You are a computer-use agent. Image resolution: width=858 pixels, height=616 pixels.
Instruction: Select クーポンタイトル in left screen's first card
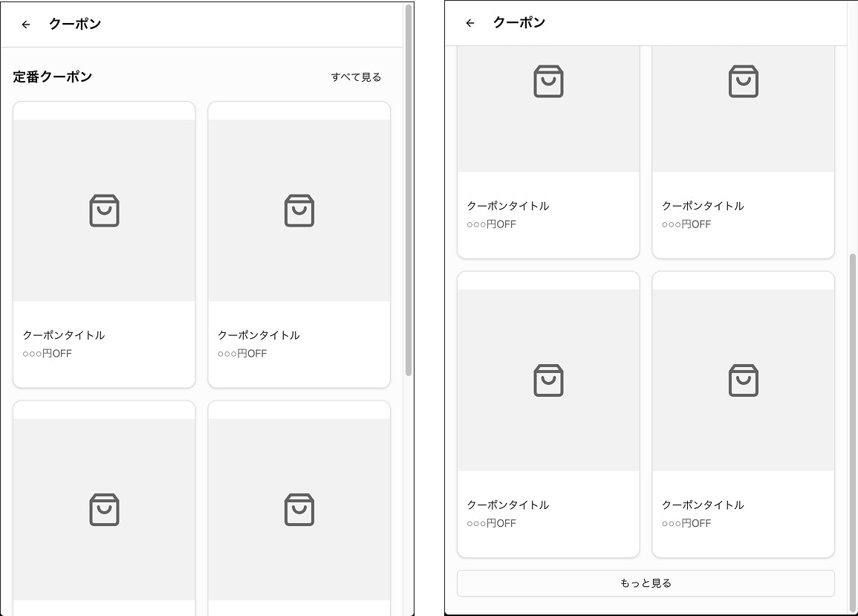pos(63,335)
